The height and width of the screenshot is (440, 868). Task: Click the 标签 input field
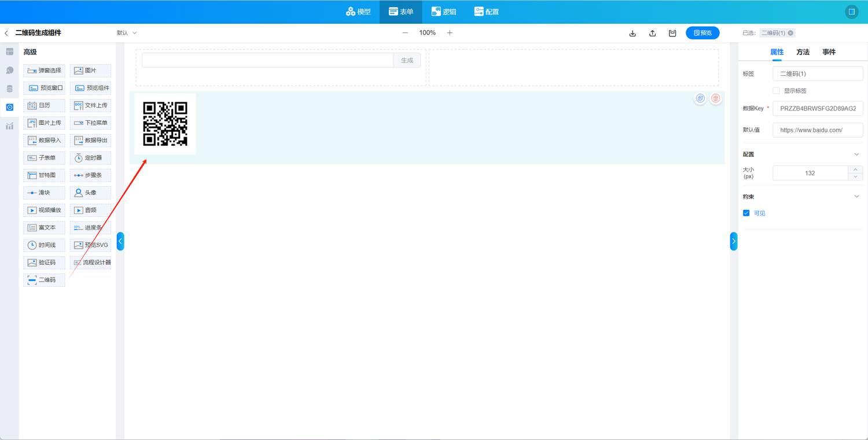tap(818, 73)
